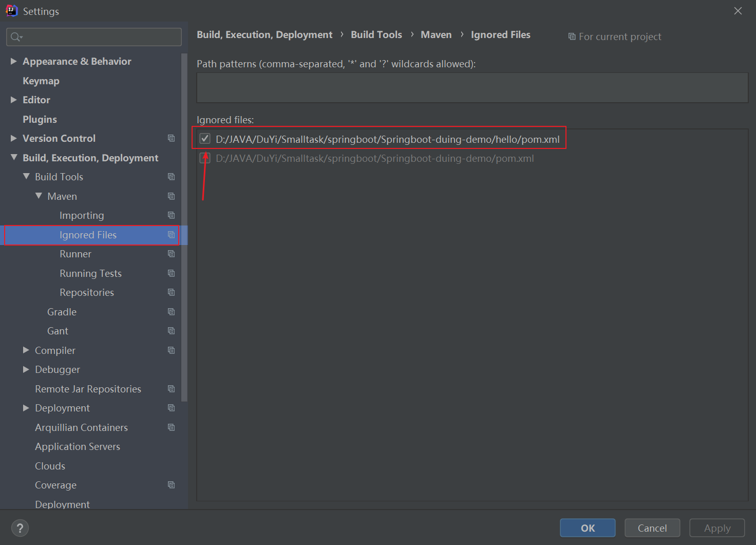The height and width of the screenshot is (545, 756).
Task: Expand the Debugger node
Action: 26,369
